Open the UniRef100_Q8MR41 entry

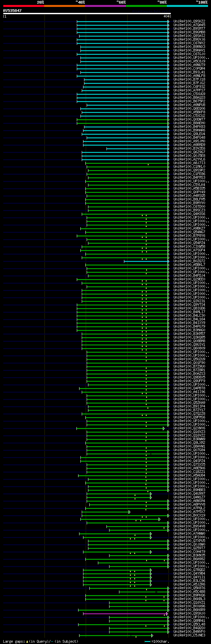pos(189,621)
